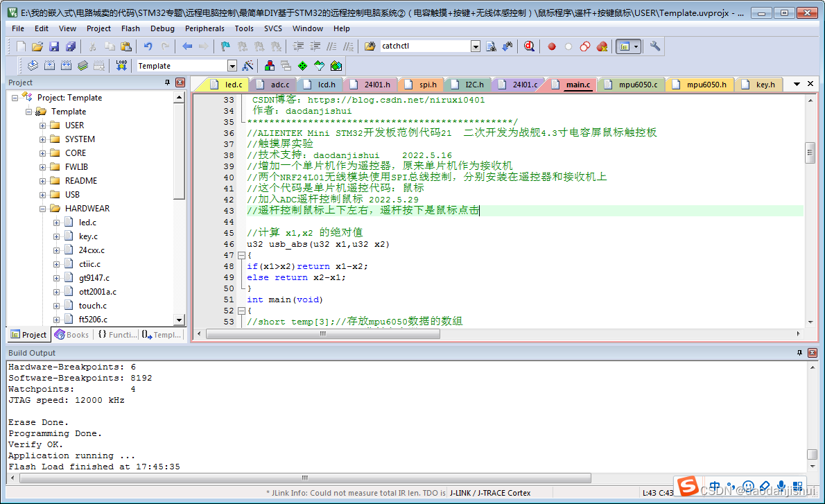The image size is (825, 504).
Task: Start the debug session with the magnifier 'd' icon
Action: click(529, 46)
